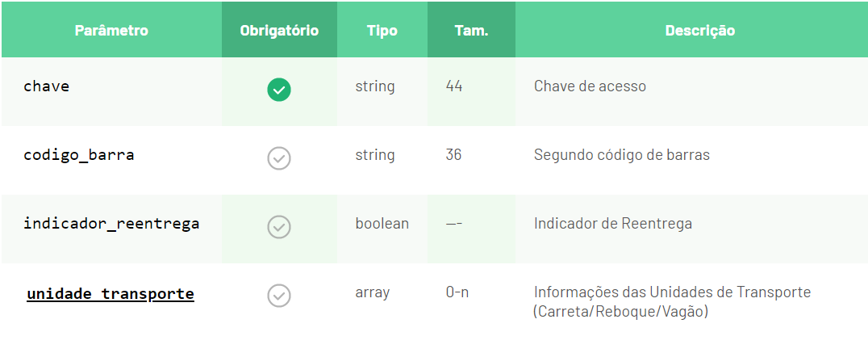868x353 pixels.
Task: Click the indicador_reentrega parameter name
Action: click(111, 223)
